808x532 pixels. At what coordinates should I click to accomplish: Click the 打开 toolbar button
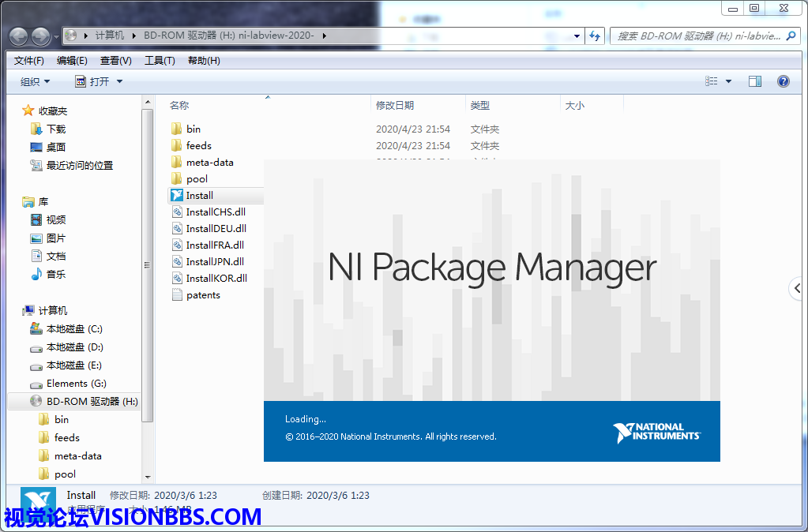[x=99, y=81]
